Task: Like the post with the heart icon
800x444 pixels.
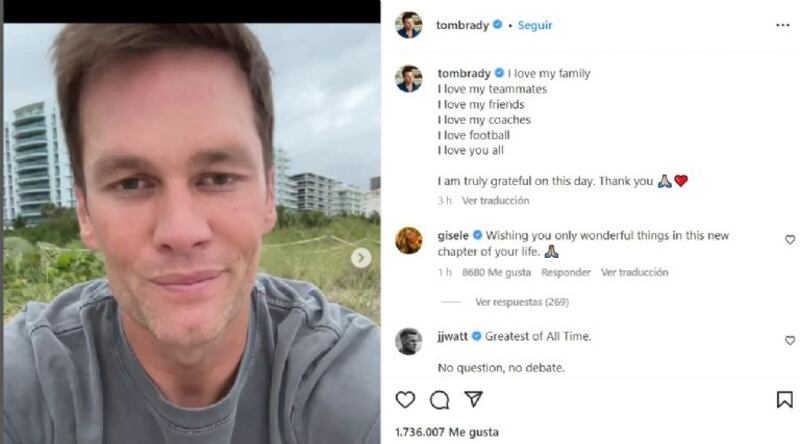Action: 405,400
